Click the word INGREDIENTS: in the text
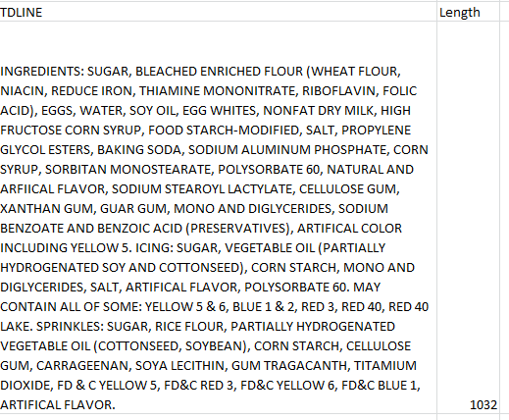Image resolution: width=509 pixels, height=420 pixels. point(42,72)
